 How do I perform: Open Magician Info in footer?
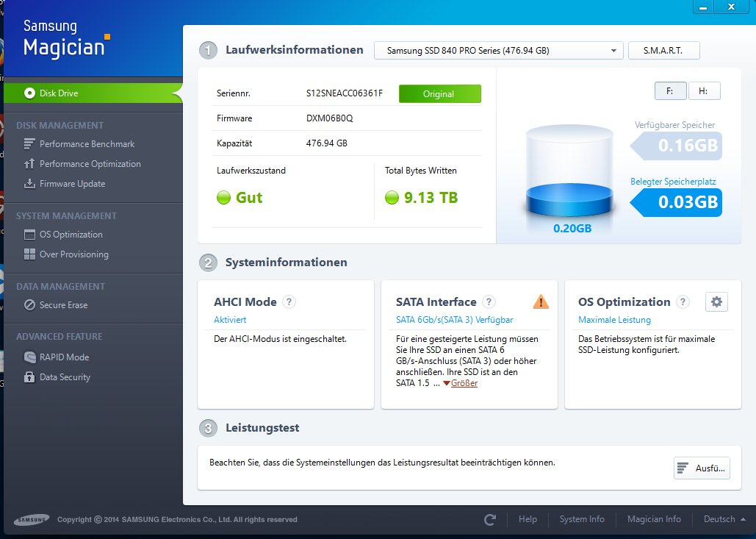(654, 519)
